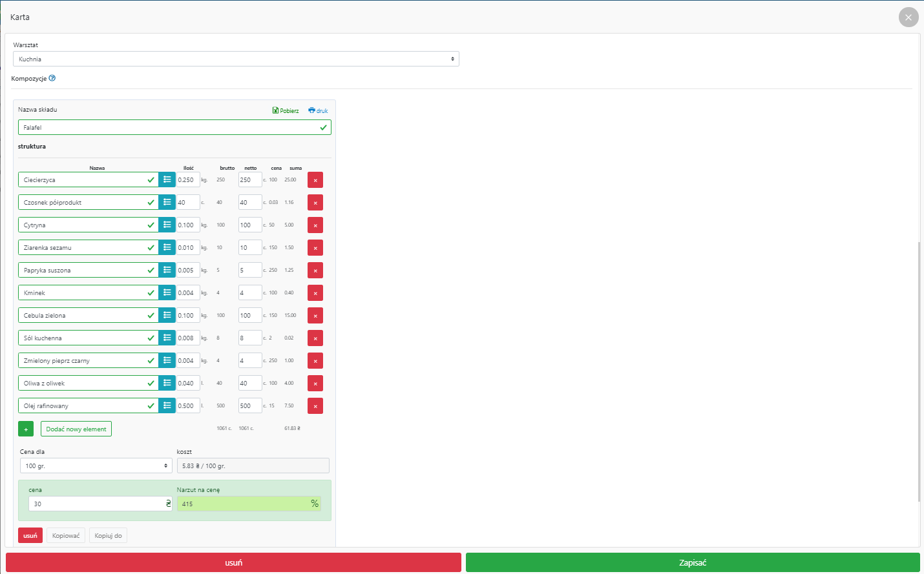Click list icon beside Oliwa z oliwek
The width and height of the screenshot is (924, 574).
(x=167, y=383)
